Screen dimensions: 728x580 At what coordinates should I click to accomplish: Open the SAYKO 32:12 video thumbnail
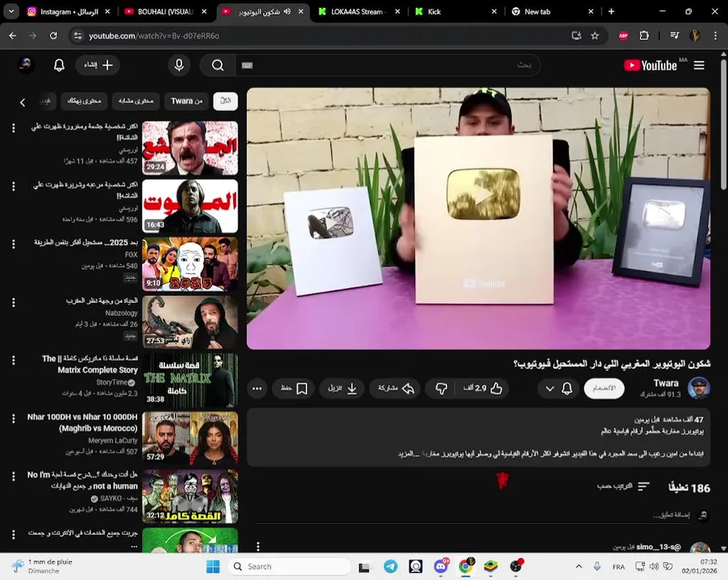click(x=190, y=496)
